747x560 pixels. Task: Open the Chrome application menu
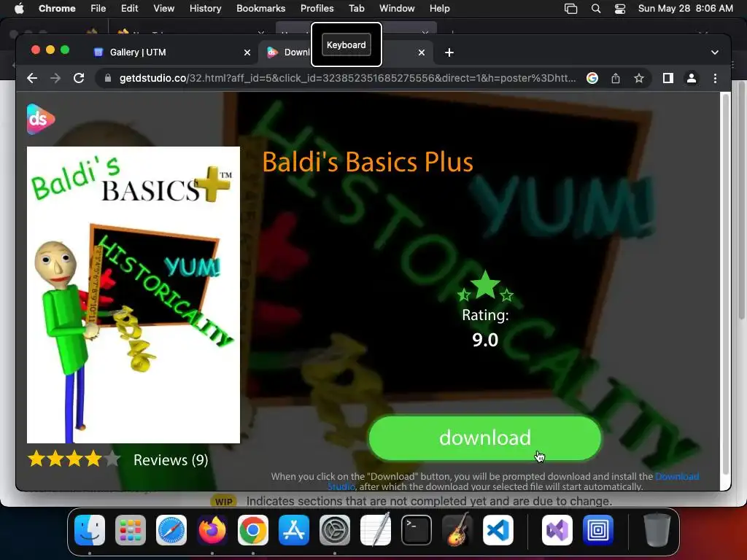(x=57, y=8)
